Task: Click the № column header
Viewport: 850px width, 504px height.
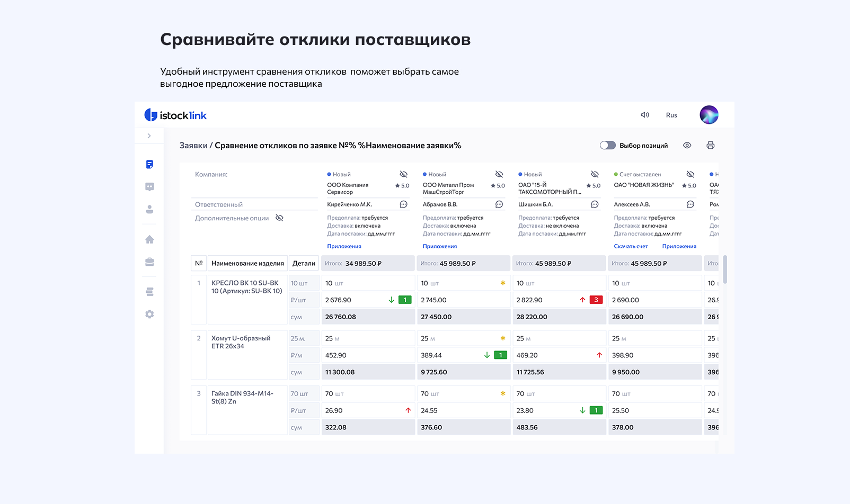Action: coord(199,263)
